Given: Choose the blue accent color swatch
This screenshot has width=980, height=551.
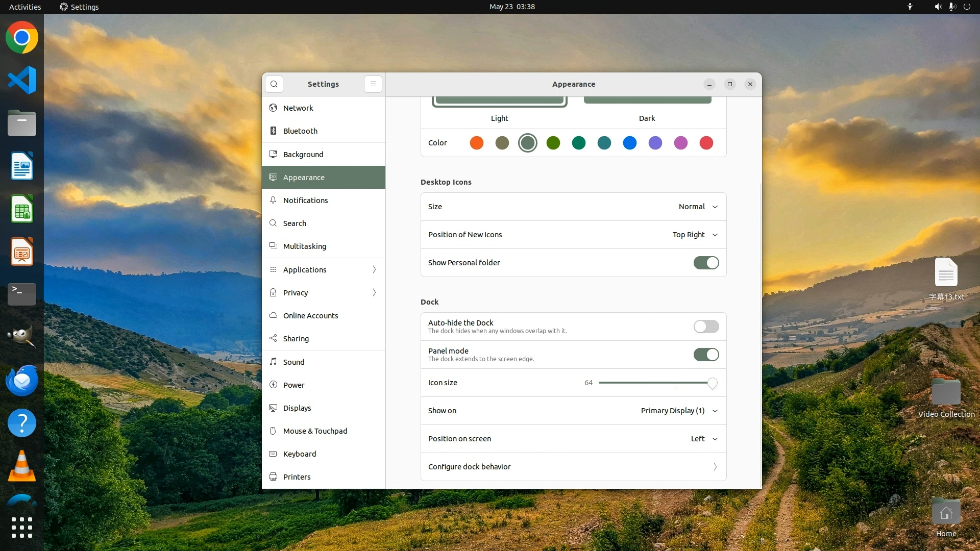Looking at the screenshot, I should pyautogui.click(x=630, y=143).
